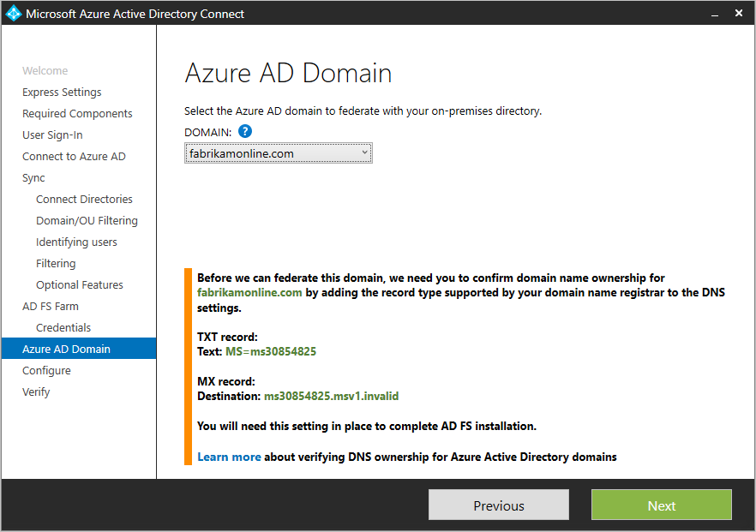
Task: Select Domain/OU Filtering in sidebar
Action: click(x=87, y=220)
